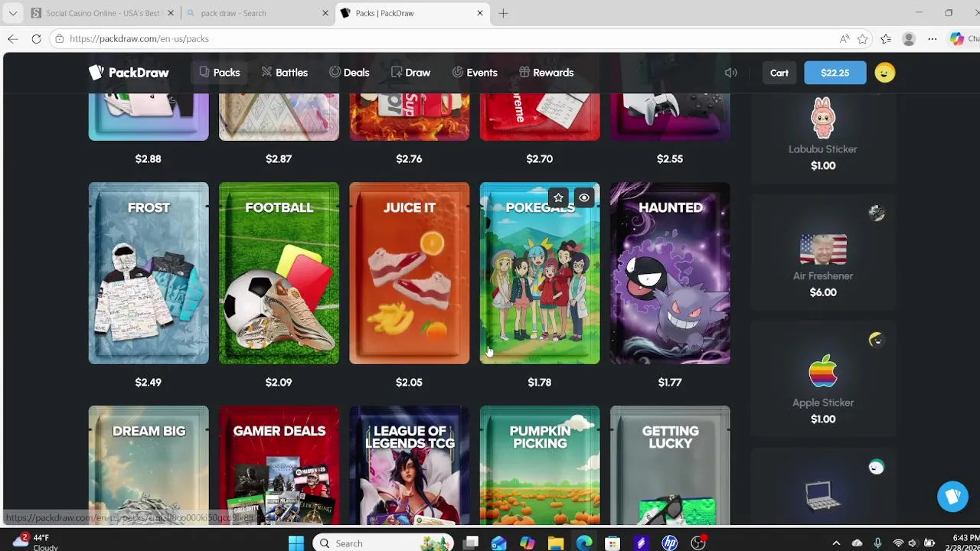Screen dimensions: 980x551
Task: Click avatar beside Apple Sticker drop
Action: (x=877, y=340)
